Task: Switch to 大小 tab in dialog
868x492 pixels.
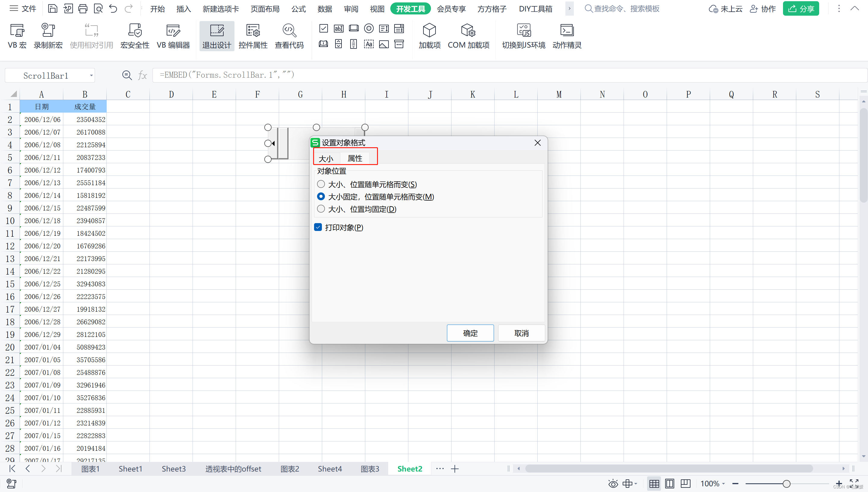Action: [x=326, y=158]
